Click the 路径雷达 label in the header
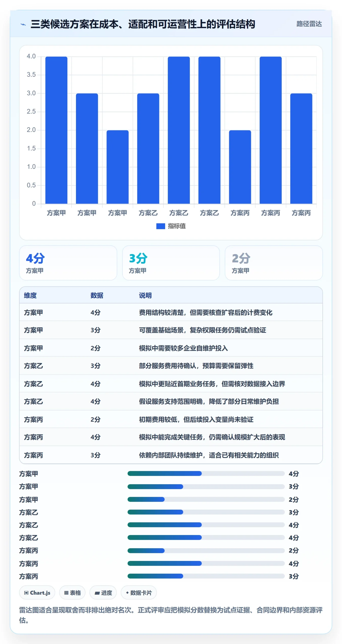 tap(309, 24)
